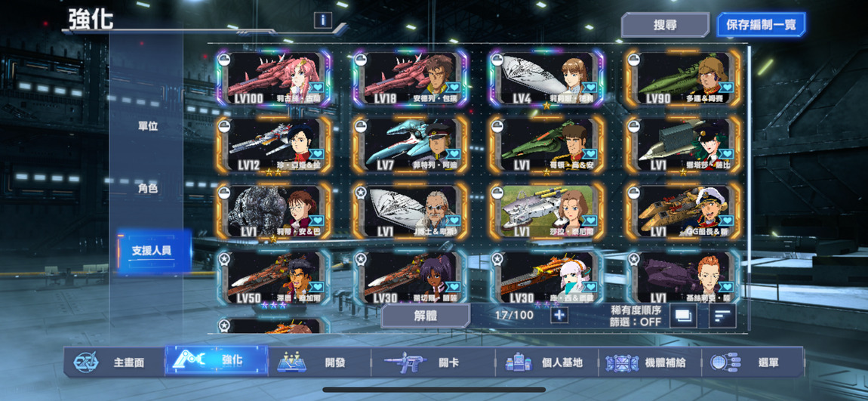
Task: Select the 單位 units tab
Action: pos(148,126)
